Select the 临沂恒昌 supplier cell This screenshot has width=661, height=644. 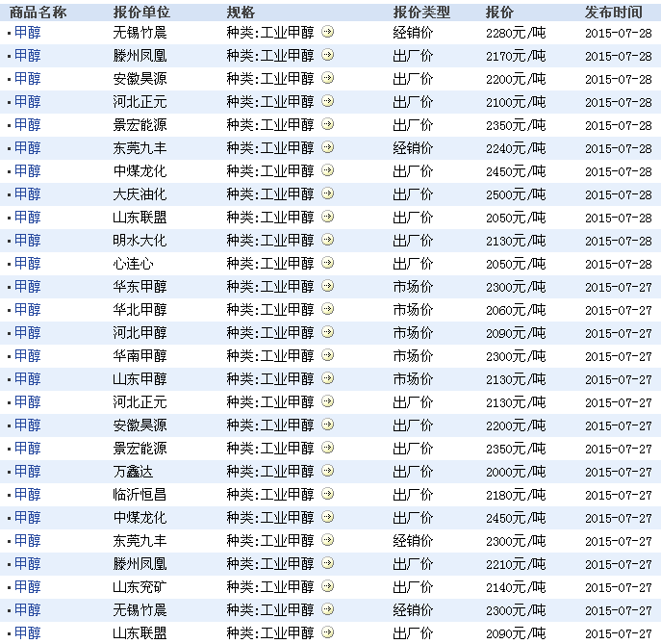(x=140, y=494)
